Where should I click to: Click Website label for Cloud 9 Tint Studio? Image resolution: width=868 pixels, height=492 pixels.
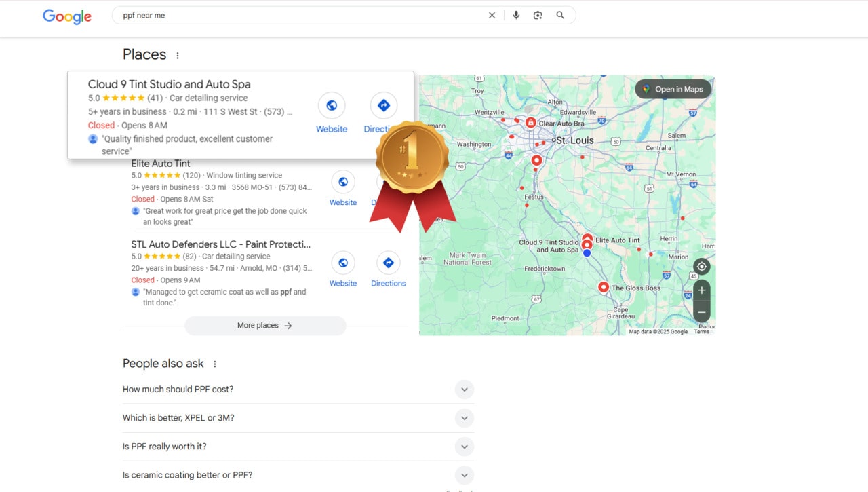pyautogui.click(x=332, y=129)
